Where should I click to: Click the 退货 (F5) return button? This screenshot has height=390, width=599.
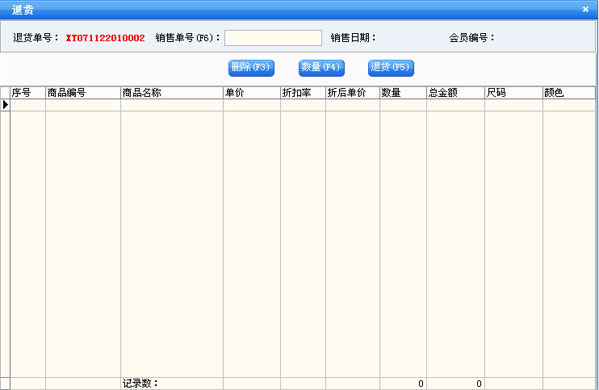[391, 68]
